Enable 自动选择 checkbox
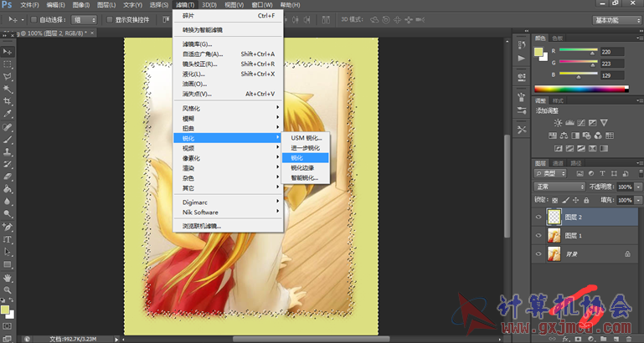 tap(34, 19)
